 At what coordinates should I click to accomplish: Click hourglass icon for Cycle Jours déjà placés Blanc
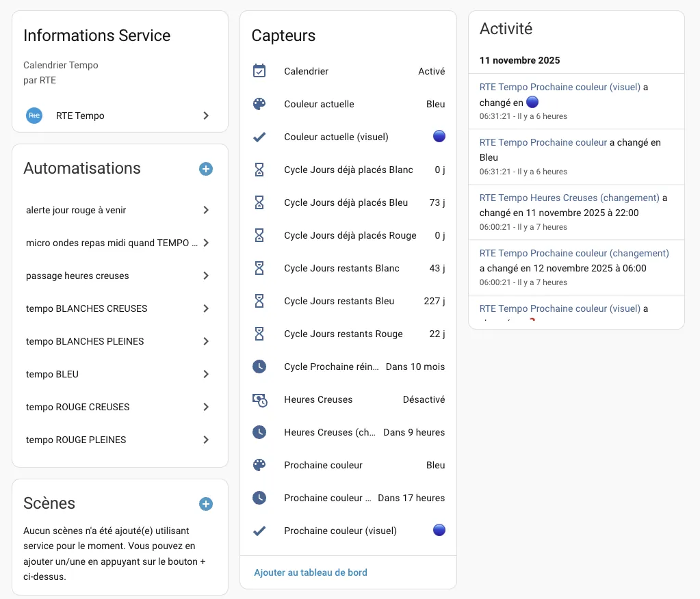pyautogui.click(x=259, y=170)
